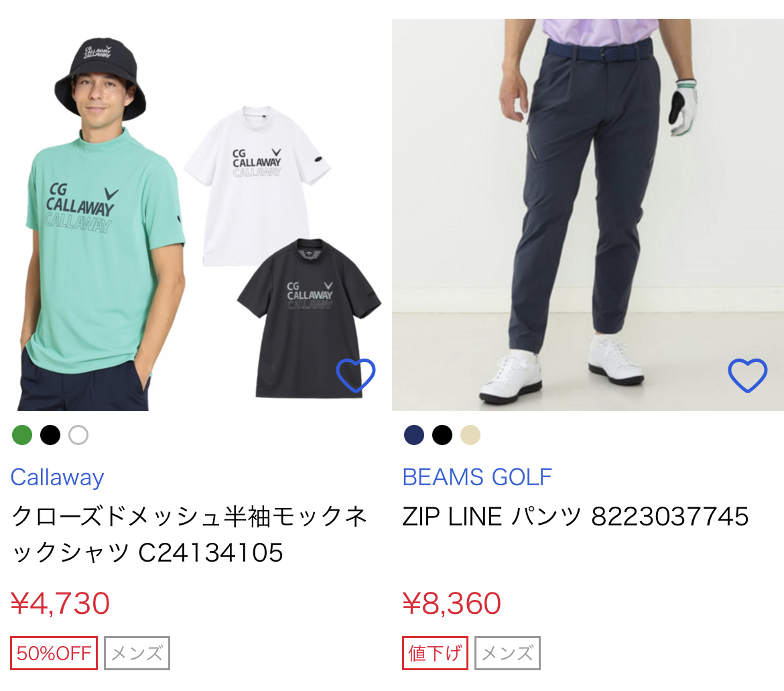Select black color swatch for Callaway shirt

tap(50, 435)
